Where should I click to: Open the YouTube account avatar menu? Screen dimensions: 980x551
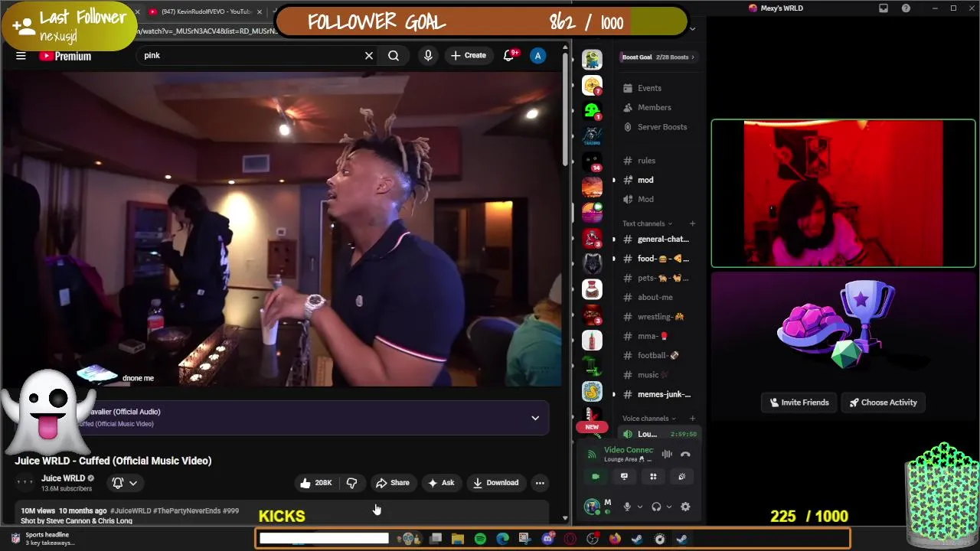pyautogui.click(x=538, y=56)
